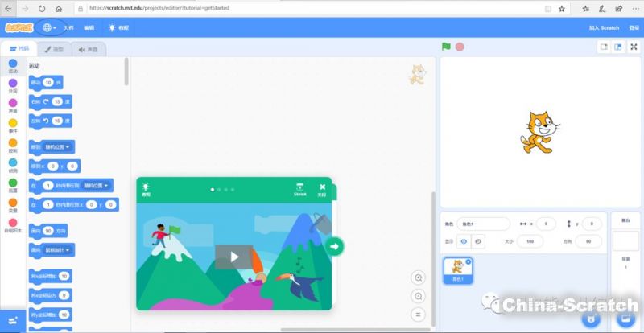Switch to the Sounds tab with the speaker icon
The width and height of the screenshot is (644, 333).
(89, 49)
